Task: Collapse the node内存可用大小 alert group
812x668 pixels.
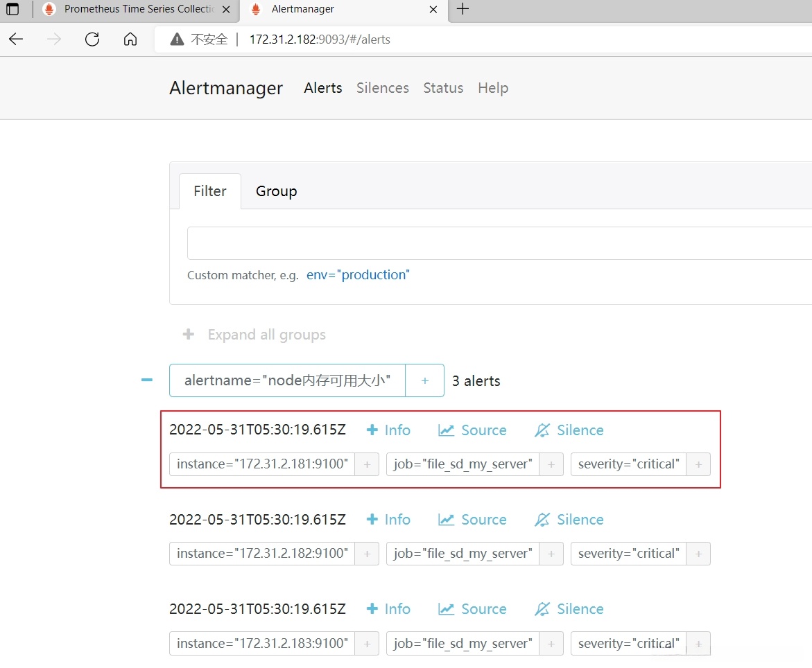Action: pyautogui.click(x=147, y=380)
